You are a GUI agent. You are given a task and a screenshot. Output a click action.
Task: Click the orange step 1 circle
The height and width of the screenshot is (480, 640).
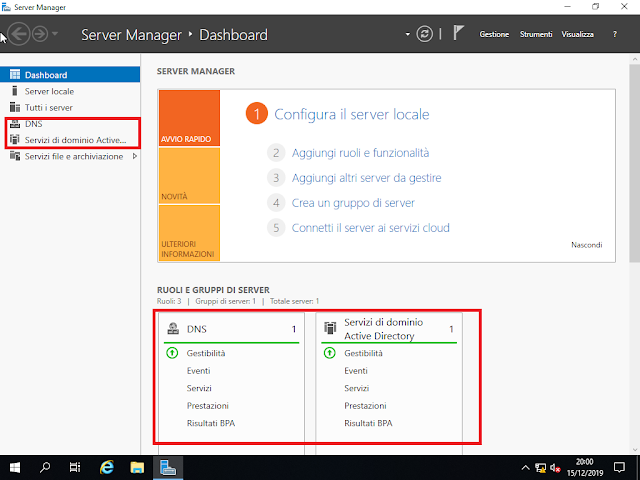click(x=257, y=114)
